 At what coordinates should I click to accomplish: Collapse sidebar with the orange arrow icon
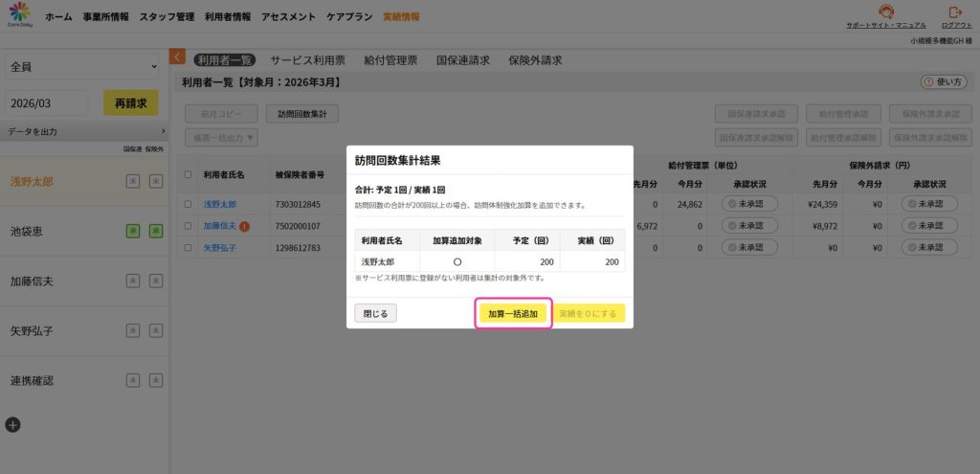coord(177,57)
